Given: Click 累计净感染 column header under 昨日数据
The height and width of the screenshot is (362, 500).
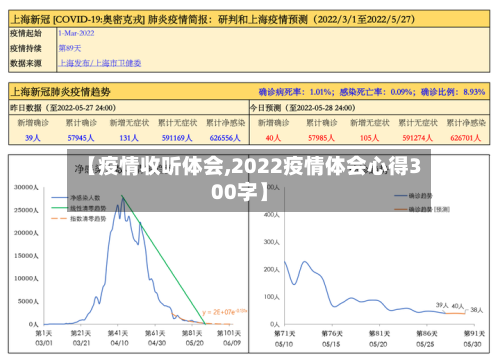Looking at the screenshot, I should click(226, 123).
